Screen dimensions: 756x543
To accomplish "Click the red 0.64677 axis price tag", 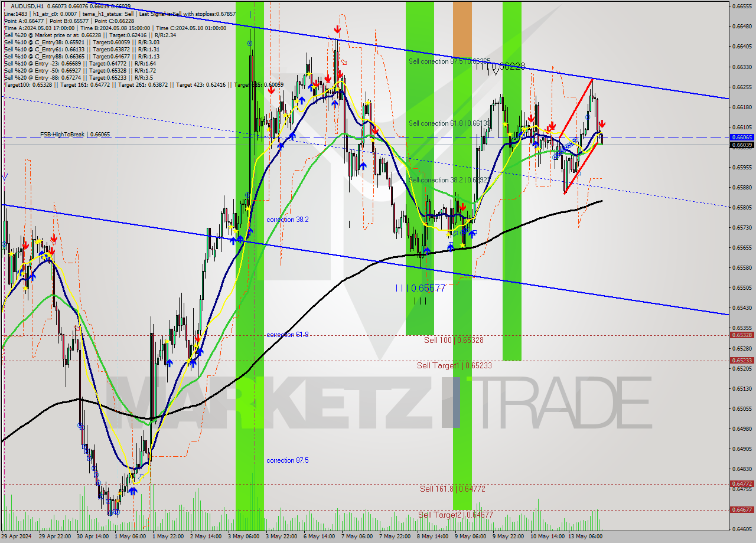I will 742,509.
